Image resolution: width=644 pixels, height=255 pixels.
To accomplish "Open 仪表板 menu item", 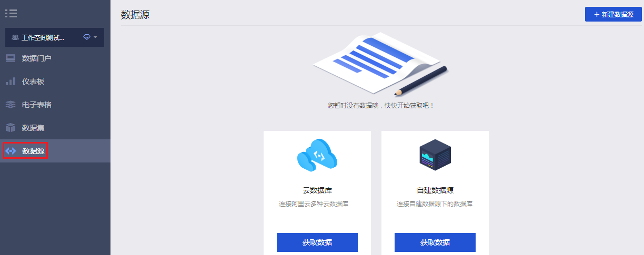I will tap(55, 81).
